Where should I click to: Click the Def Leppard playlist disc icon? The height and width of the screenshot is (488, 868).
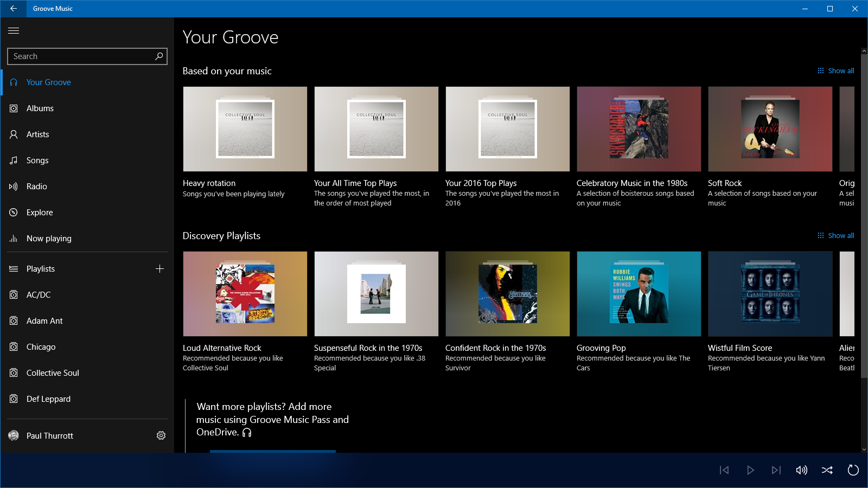click(14, 399)
